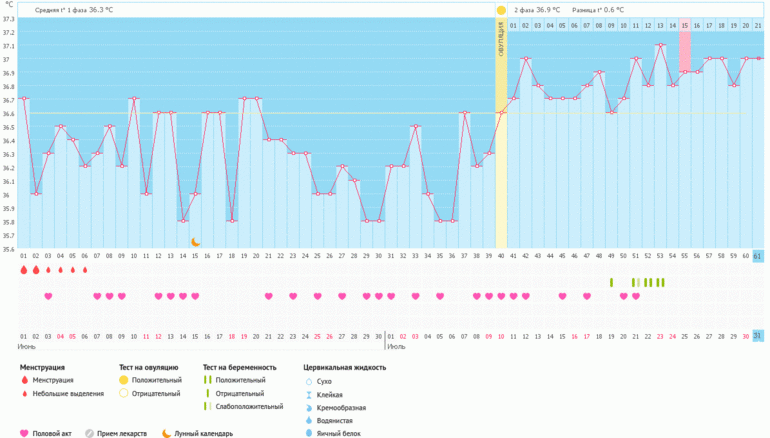Viewport: 770px width, 438px height.
Task: Click the 'Яичный белок' cervical fluid icon
Action: [306, 433]
